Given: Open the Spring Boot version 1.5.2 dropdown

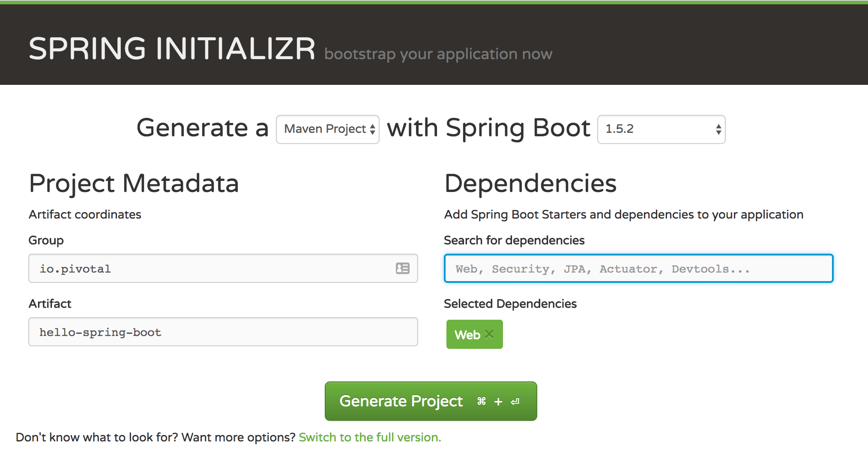Looking at the screenshot, I should tap(661, 129).
